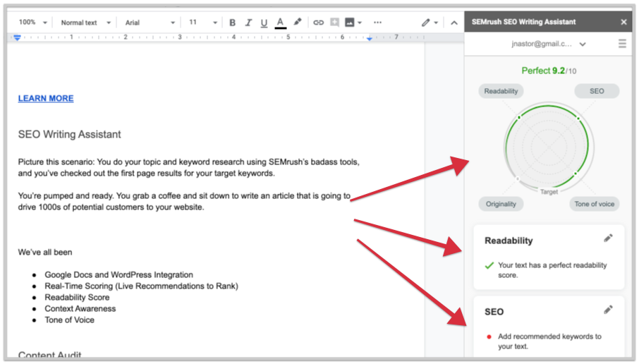
Task: Click 'Add recommended keywords to your text' message
Action: click(x=549, y=341)
